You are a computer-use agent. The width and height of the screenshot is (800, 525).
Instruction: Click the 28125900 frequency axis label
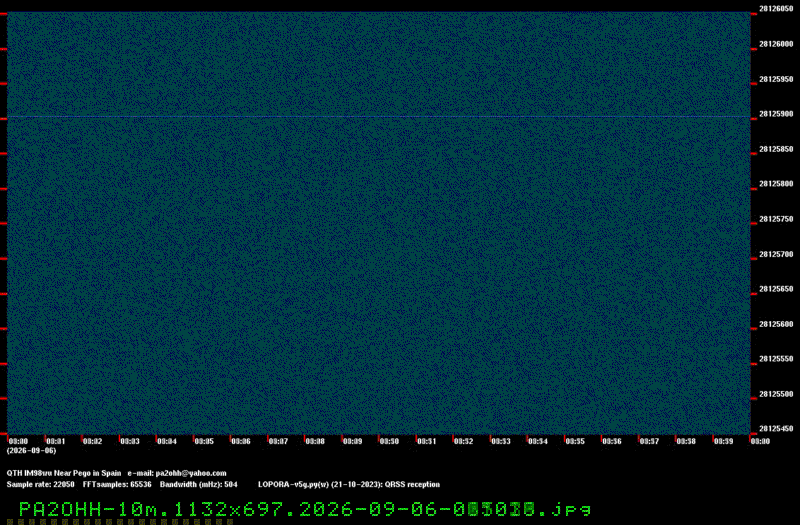tap(776, 114)
